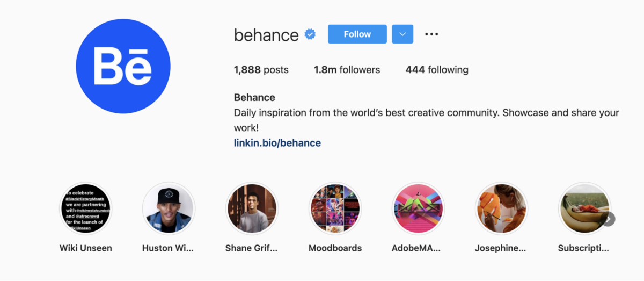
Task: Click the Behance profile picture logo
Action: (x=123, y=67)
